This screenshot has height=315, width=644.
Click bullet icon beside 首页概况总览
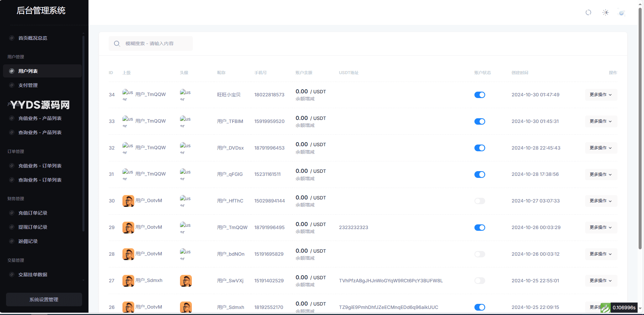(x=12, y=38)
